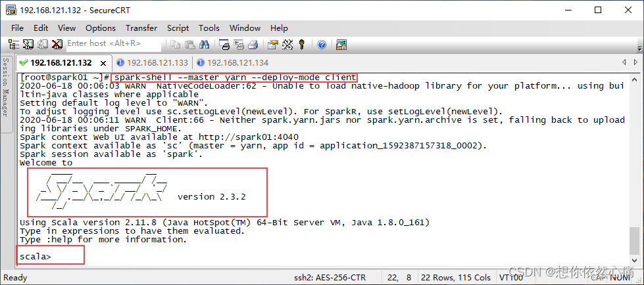Open the Transfer menu
This screenshot has height=285, width=644.
141,28
